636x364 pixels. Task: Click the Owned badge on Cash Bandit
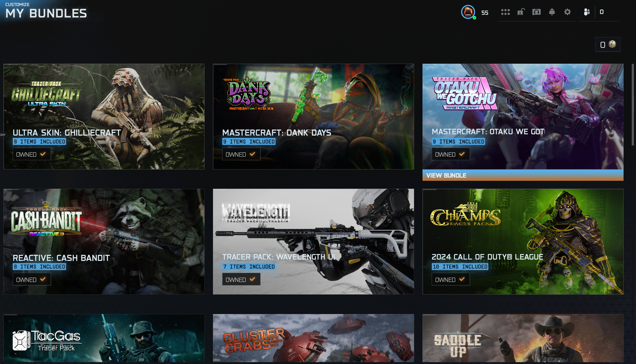tap(32, 279)
